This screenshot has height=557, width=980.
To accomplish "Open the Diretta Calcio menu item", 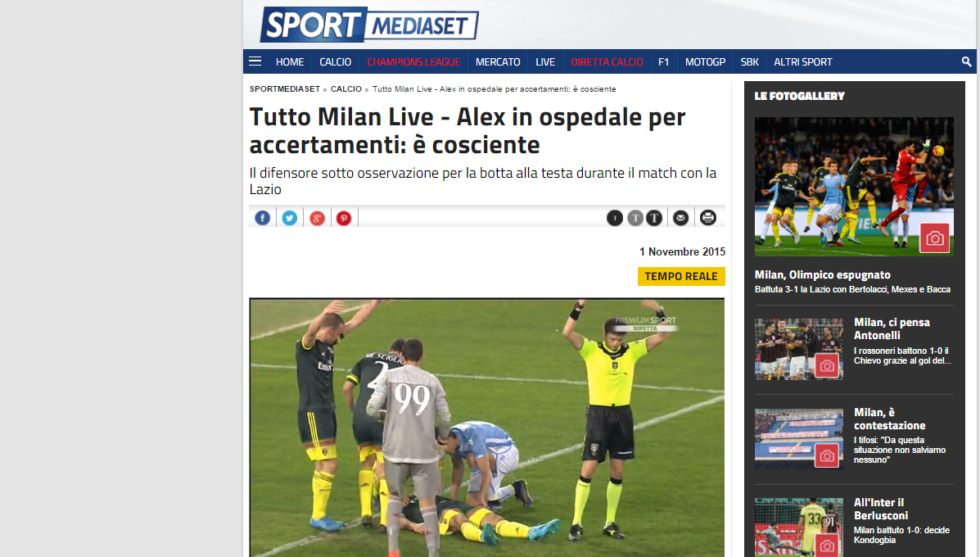I will [607, 62].
